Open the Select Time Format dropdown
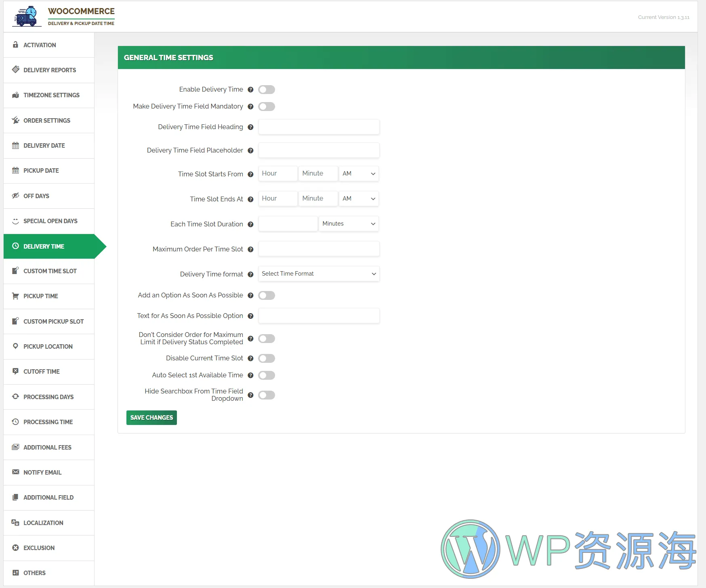Image resolution: width=706 pixels, height=588 pixels. tap(319, 274)
